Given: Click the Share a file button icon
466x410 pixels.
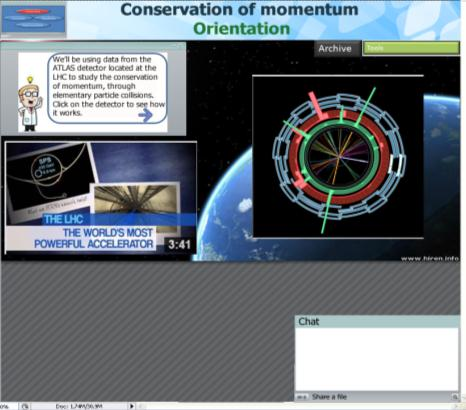Looking at the screenshot, I should tap(302, 397).
